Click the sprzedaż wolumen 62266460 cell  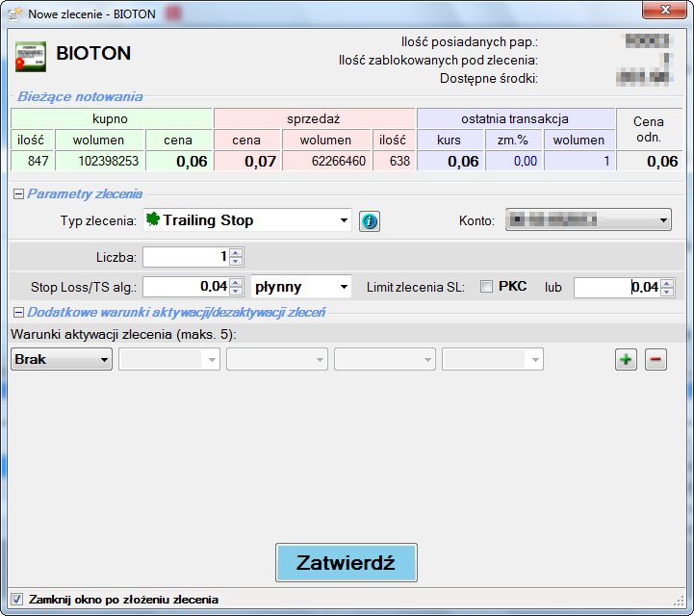click(326, 161)
